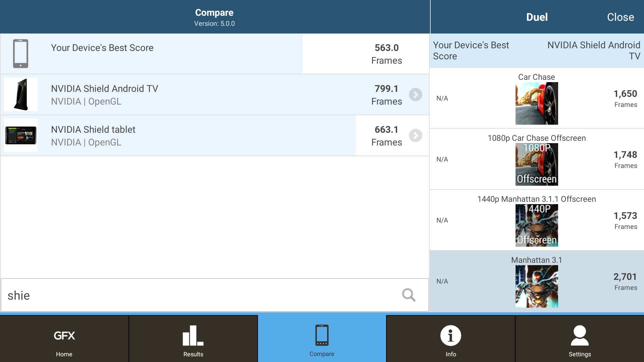Select the 1080p Car Chase Offscreen thumbnail
The width and height of the screenshot is (644, 362).
[537, 164]
